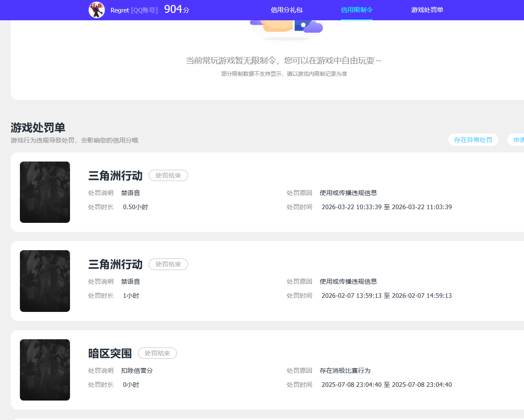Click the 当前常玩游戏暂无限制令 message text

pyautogui.click(x=283, y=61)
